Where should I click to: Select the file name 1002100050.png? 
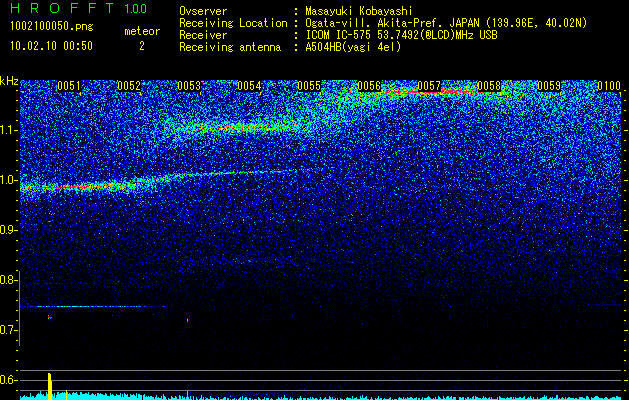(52, 27)
